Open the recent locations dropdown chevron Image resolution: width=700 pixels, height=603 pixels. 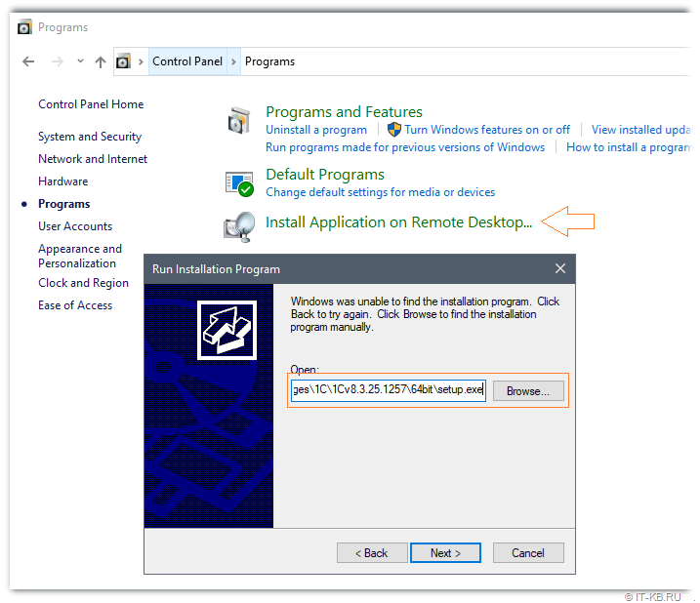point(80,60)
